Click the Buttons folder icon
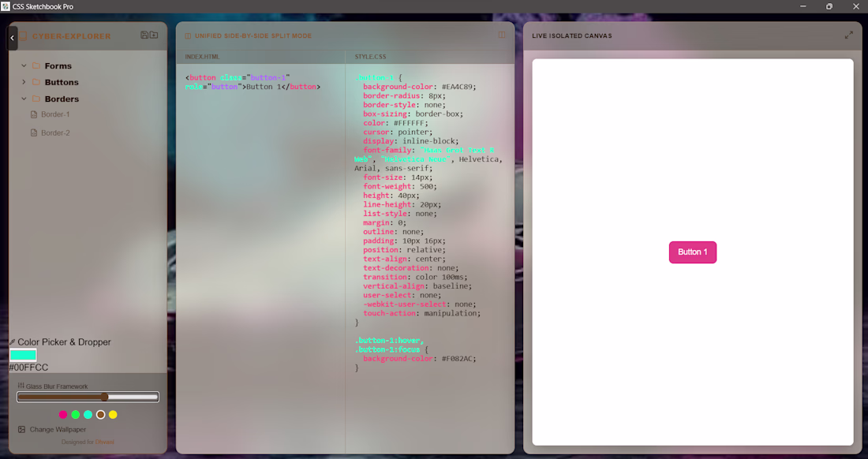Viewport: 868px width, 459px height. (x=36, y=82)
